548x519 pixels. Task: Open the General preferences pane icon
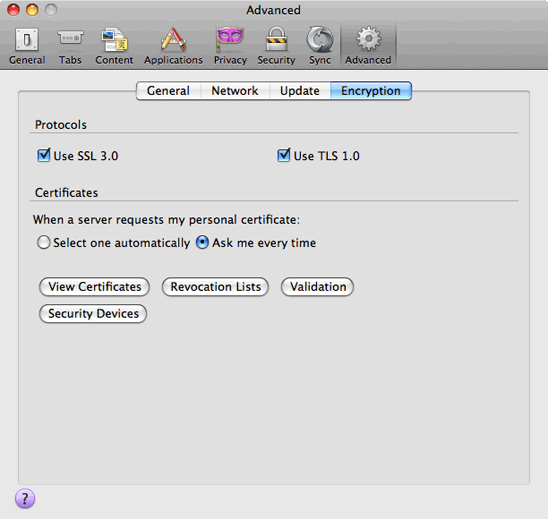pyautogui.click(x=27, y=46)
